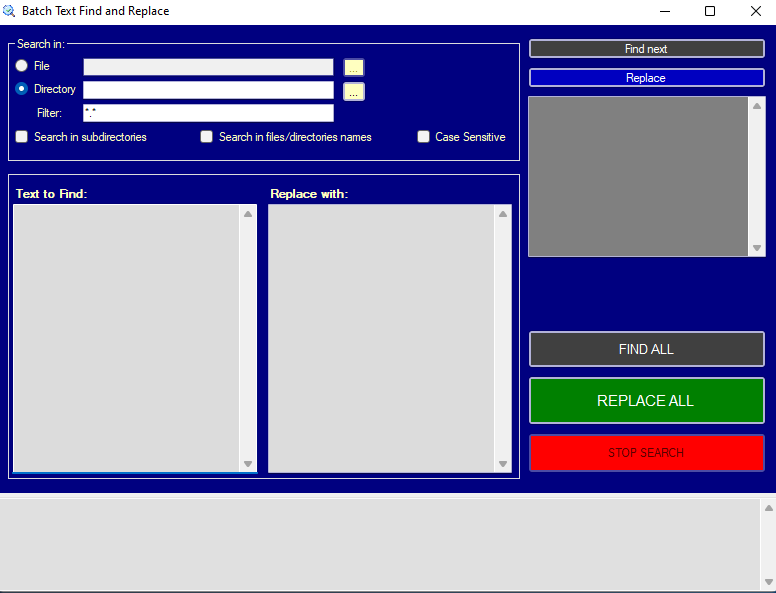776x593 pixels.
Task: Click up arrow of Text to Find scrollbar
Action: [x=248, y=214]
